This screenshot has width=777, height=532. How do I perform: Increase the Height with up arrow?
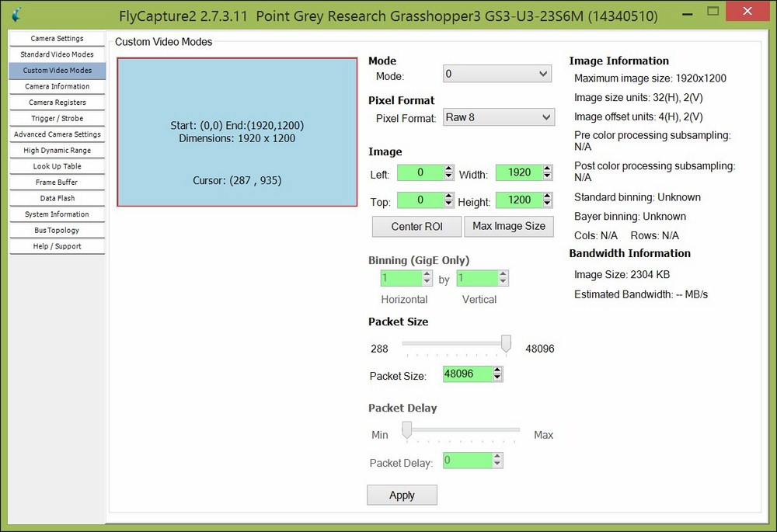(x=548, y=196)
